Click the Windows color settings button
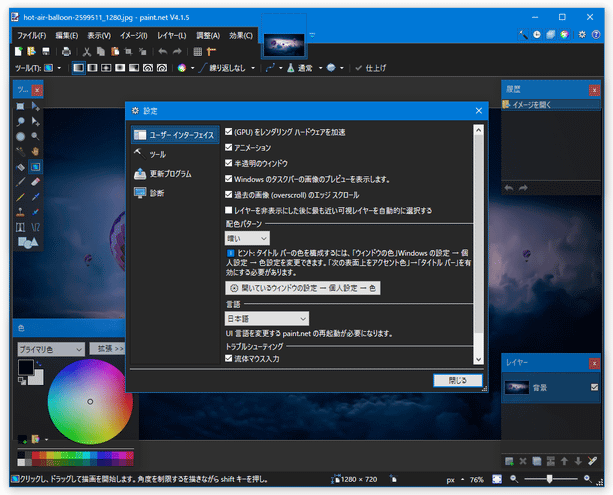The width and height of the screenshot is (613, 495). coord(303,288)
